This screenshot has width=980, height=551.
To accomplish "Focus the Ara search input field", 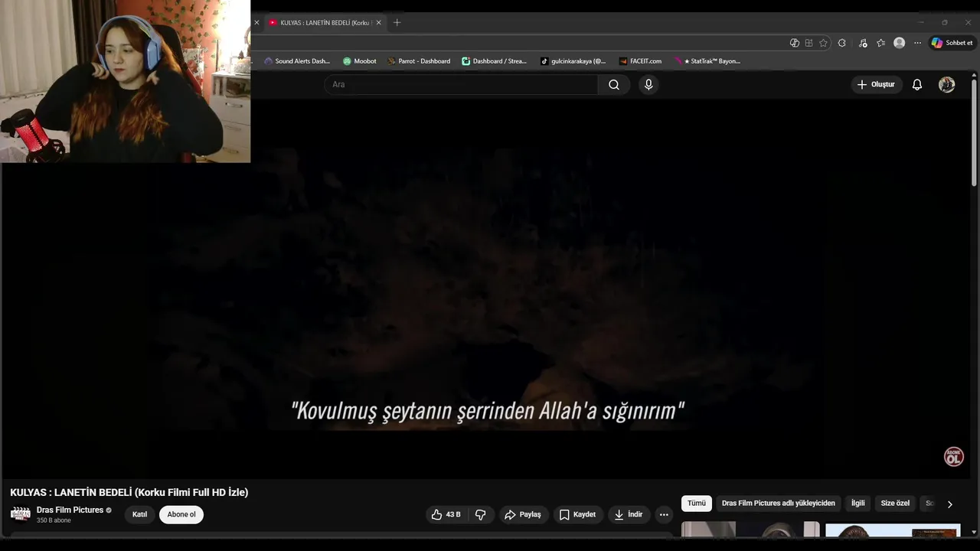I will pos(462,85).
